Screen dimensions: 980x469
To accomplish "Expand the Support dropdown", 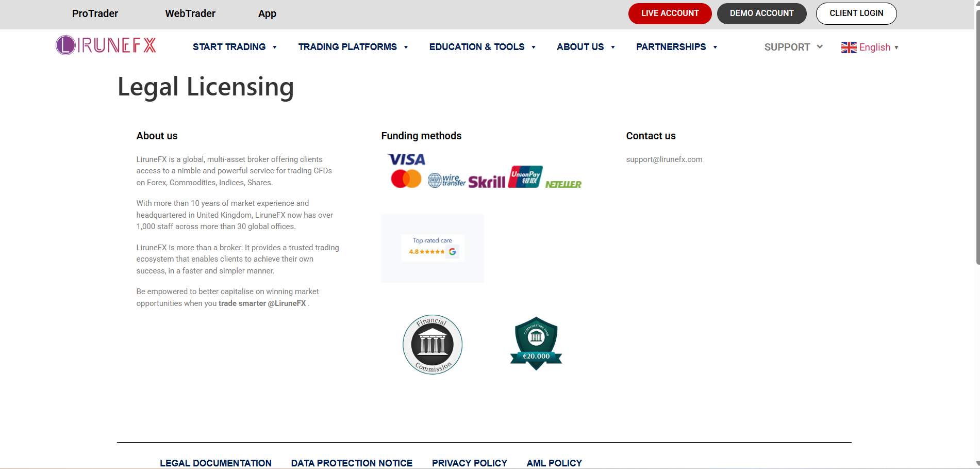I will click(x=793, y=47).
